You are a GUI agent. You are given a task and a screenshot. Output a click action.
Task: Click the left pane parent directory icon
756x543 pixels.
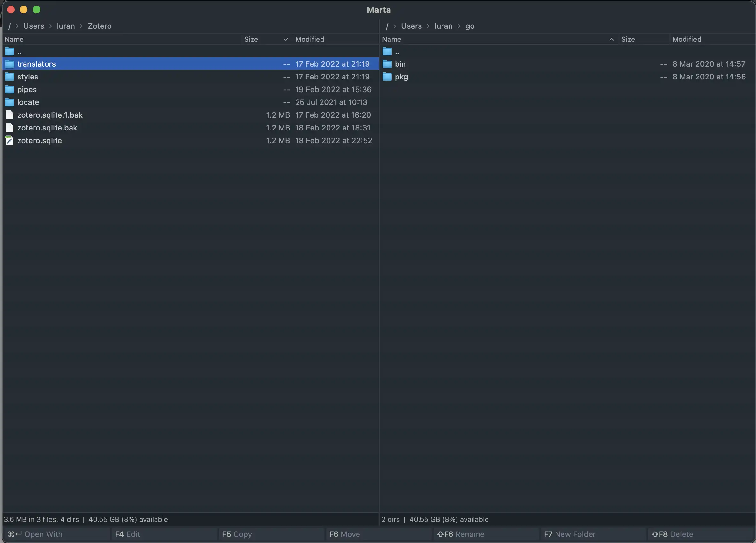coord(9,51)
